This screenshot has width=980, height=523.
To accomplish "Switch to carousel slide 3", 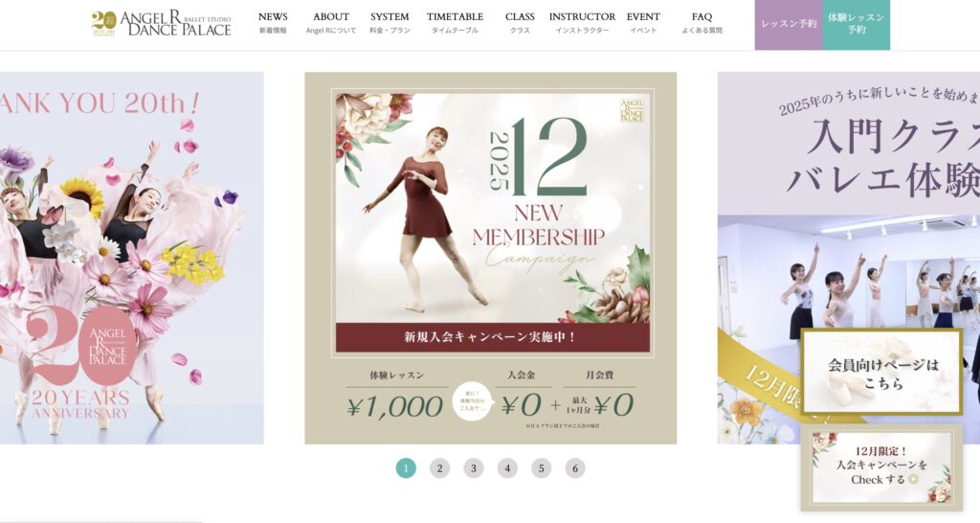I will 474,468.
